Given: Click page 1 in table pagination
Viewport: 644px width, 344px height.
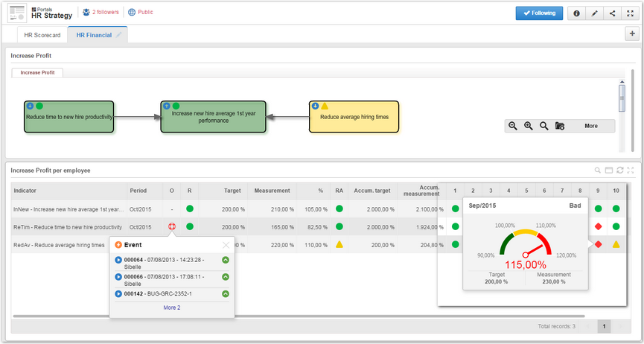Looking at the screenshot, I should click(604, 326).
